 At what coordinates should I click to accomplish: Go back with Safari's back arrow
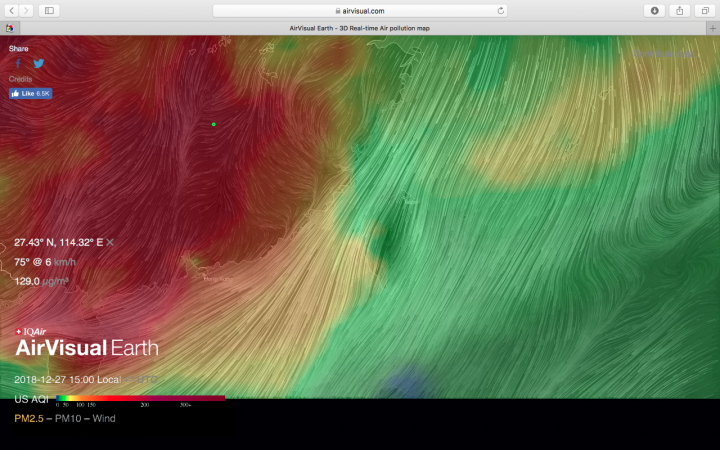pos(12,11)
